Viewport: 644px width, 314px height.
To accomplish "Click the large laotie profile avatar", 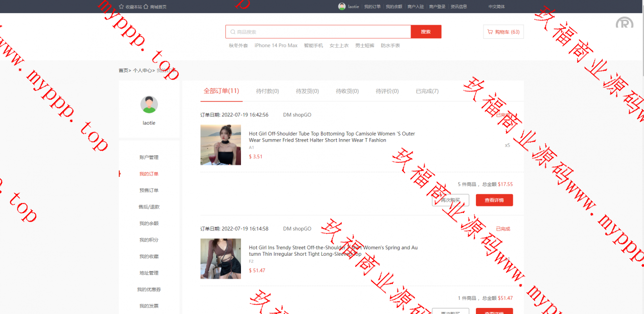I will (149, 104).
